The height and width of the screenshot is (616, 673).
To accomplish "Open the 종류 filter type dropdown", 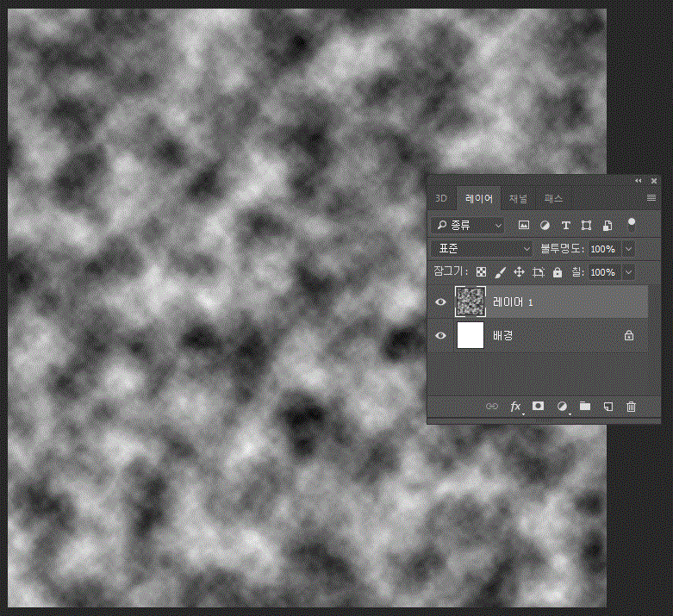I will [468, 225].
